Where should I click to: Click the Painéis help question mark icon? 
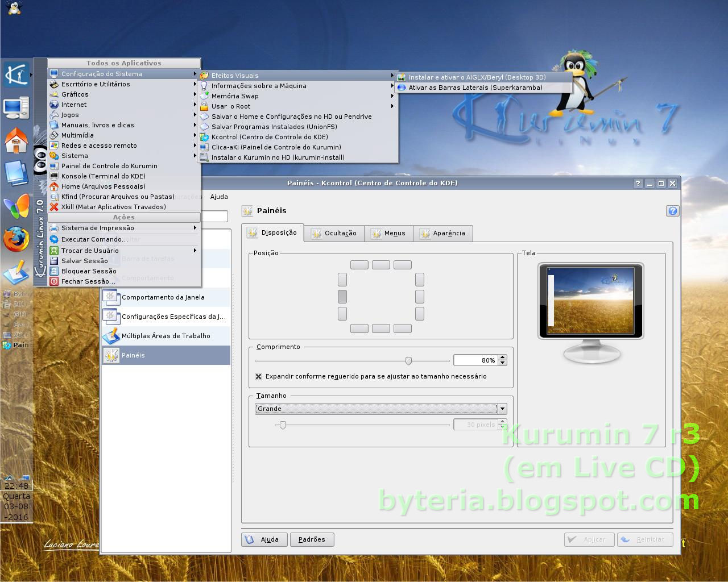click(672, 210)
